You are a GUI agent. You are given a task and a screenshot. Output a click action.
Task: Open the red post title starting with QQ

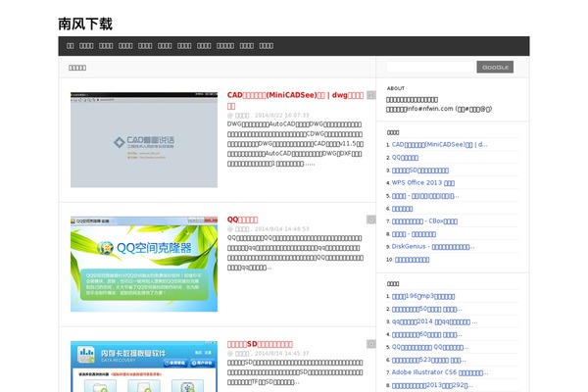click(242, 220)
